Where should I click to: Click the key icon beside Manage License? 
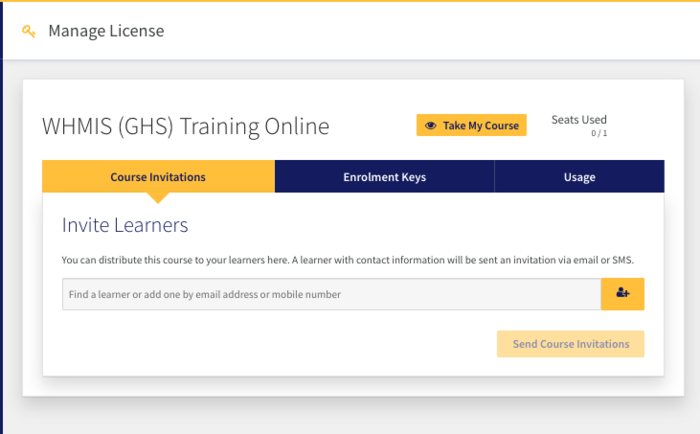click(29, 31)
